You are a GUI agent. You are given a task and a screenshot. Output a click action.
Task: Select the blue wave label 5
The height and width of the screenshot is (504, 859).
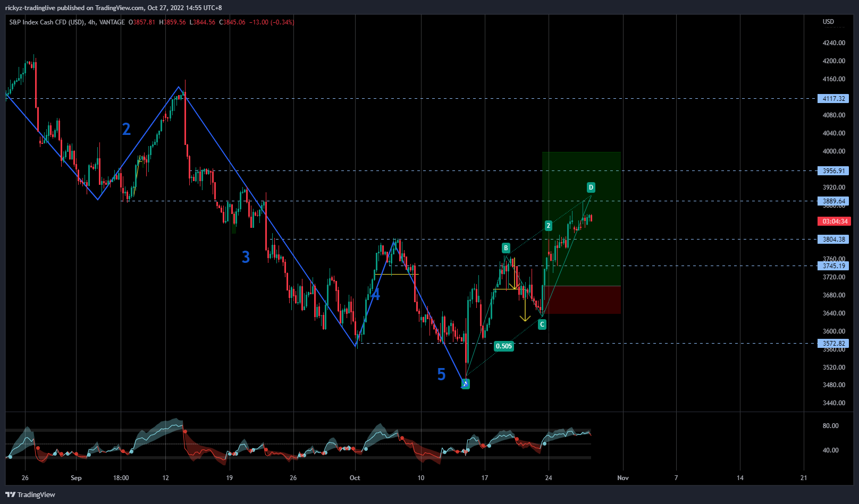tap(441, 374)
